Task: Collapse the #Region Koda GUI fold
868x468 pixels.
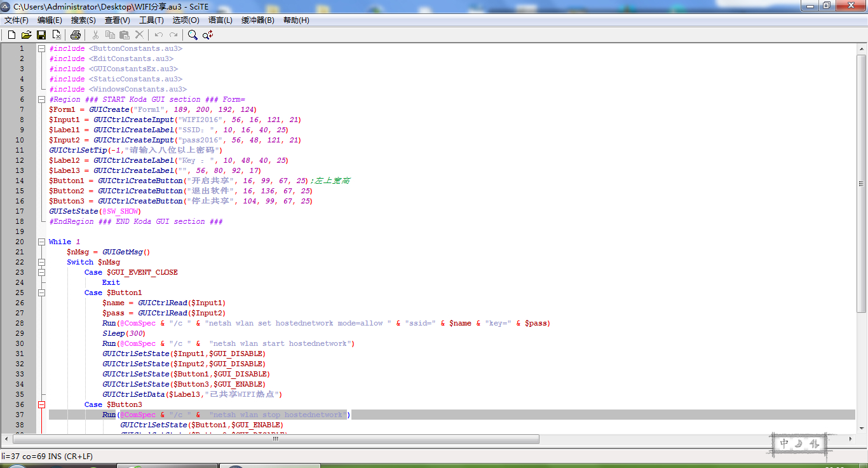Action: click(42, 99)
